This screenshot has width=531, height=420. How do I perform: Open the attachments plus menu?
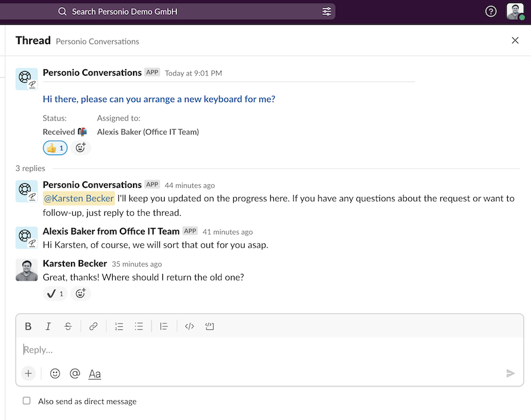[29, 373]
